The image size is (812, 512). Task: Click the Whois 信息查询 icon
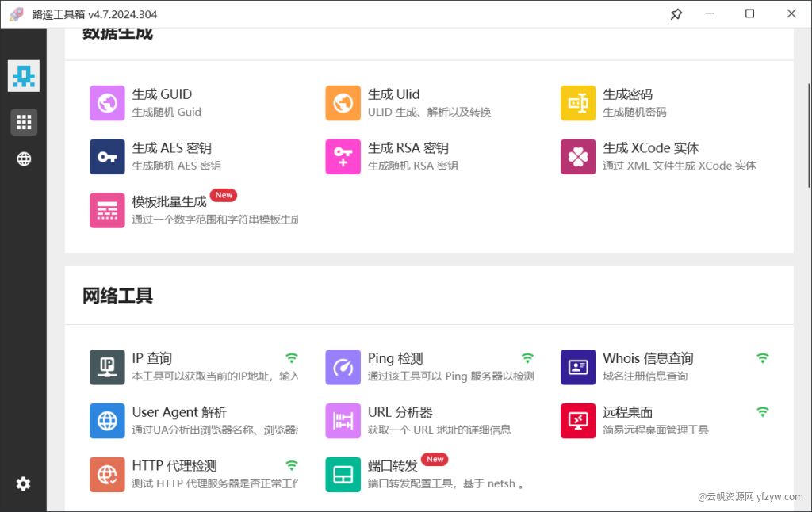point(578,367)
